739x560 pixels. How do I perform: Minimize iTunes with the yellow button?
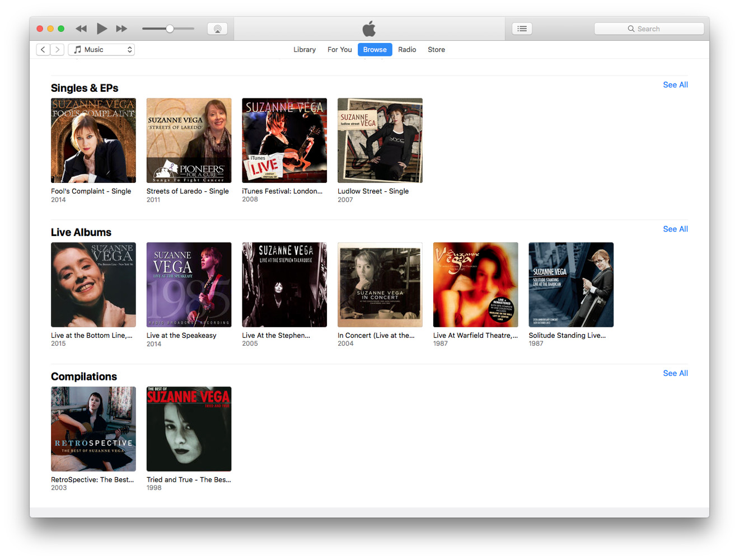point(50,29)
